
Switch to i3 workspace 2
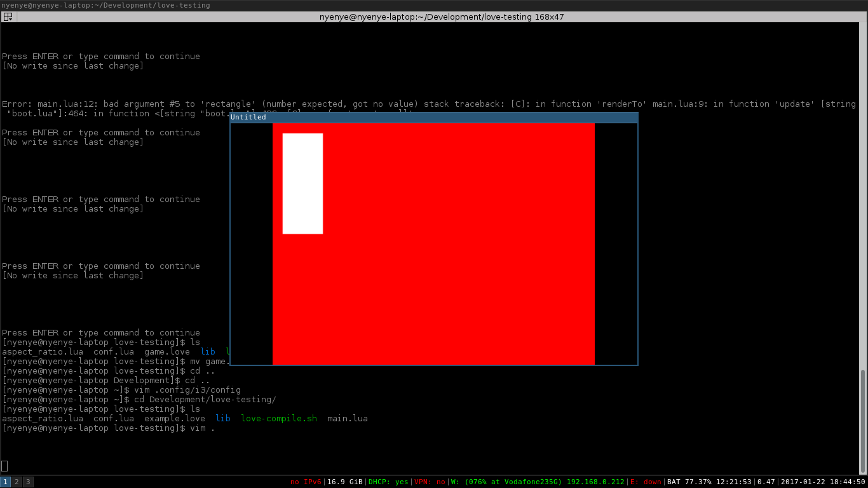pyautogui.click(x=17, y=482)
